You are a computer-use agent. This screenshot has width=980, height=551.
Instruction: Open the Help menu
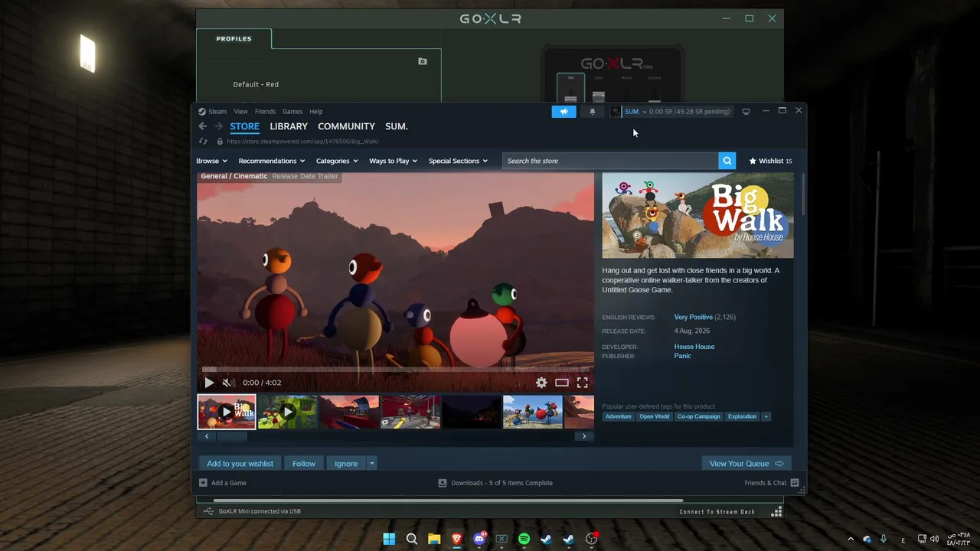pos(316,112)
